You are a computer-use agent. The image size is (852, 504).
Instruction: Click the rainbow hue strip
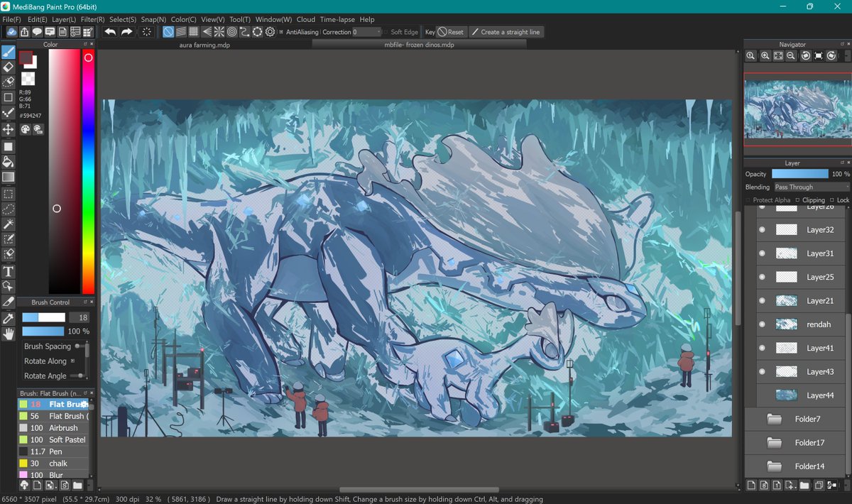tap(88, 172)
